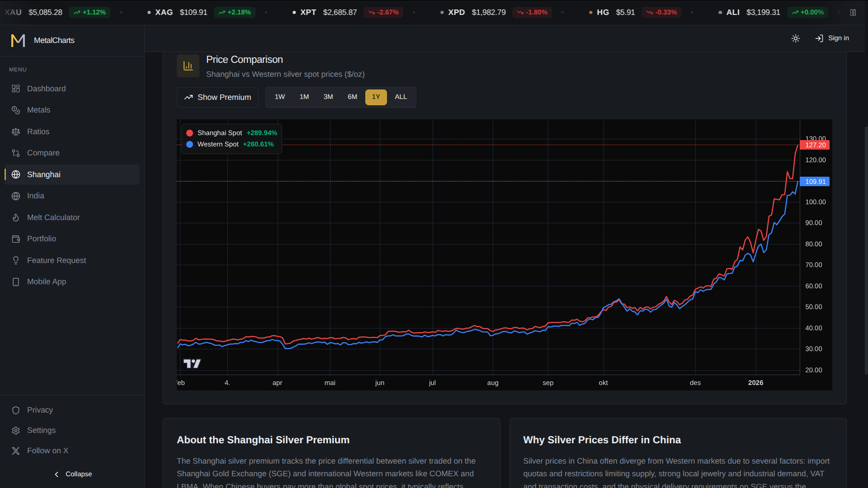Click the Sign in button
868x488 pixels.
(832, 38)
